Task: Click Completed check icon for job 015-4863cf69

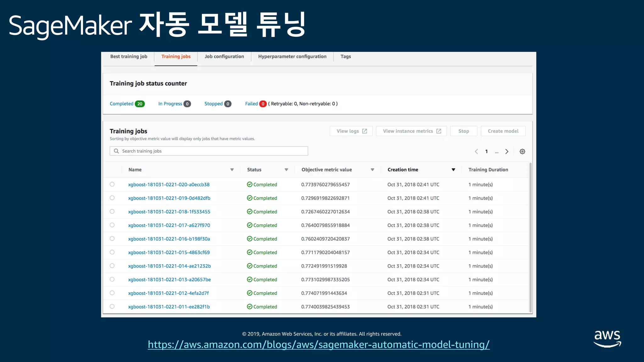Action: click(x=249, y=252)
